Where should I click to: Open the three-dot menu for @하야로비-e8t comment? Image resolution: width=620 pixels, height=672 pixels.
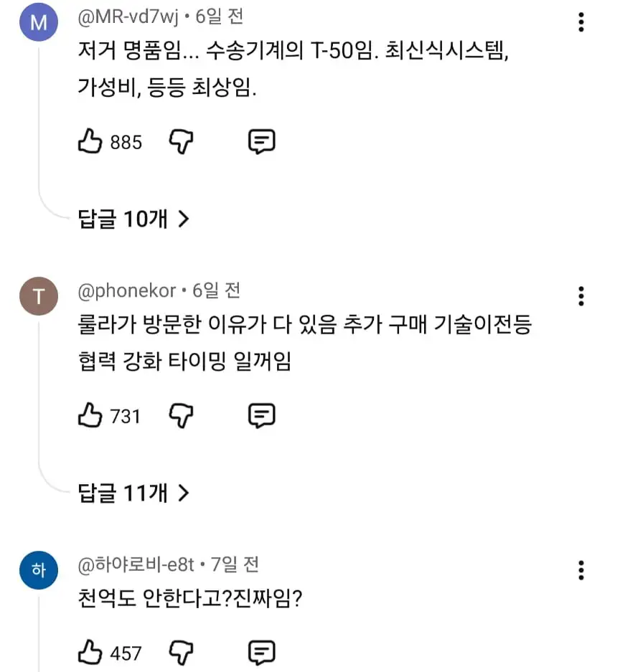(x=581, y=570)
